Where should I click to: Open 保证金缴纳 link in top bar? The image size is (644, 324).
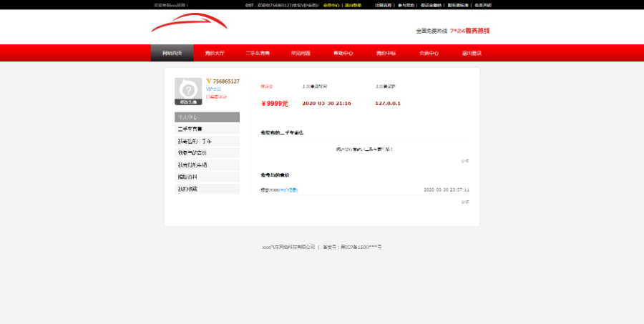point(431,5)
